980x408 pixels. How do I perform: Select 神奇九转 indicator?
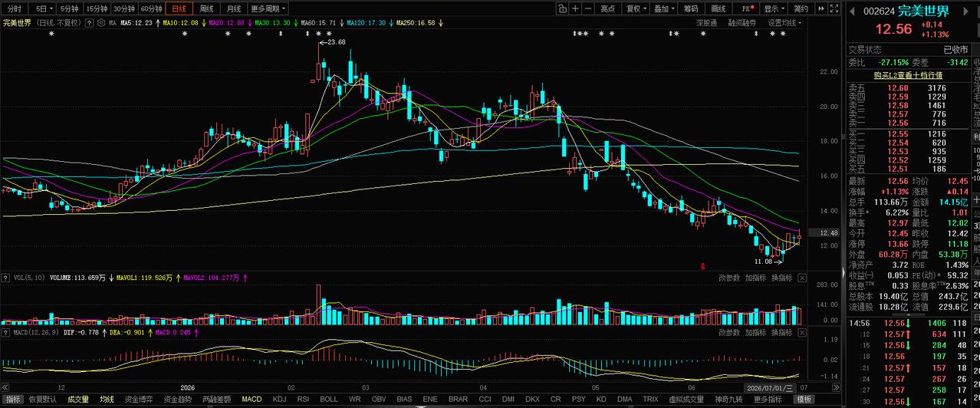(x=728, y=400)
